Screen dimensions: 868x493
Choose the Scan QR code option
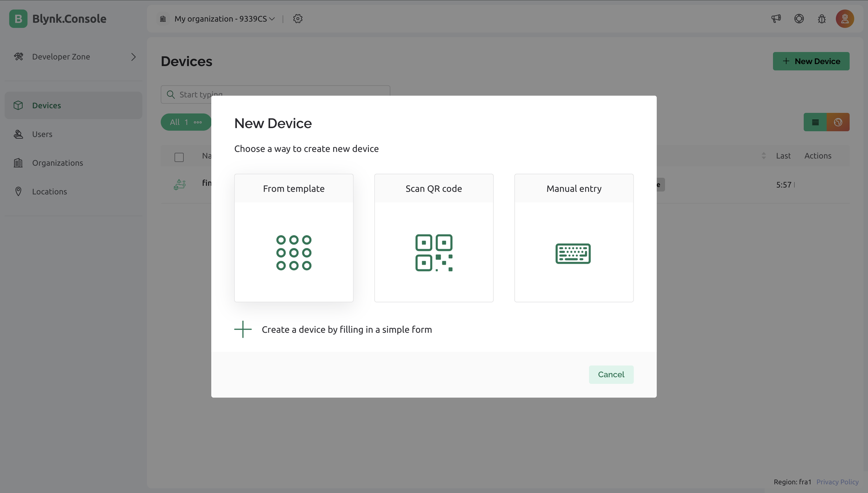click(x=434, y=238)
